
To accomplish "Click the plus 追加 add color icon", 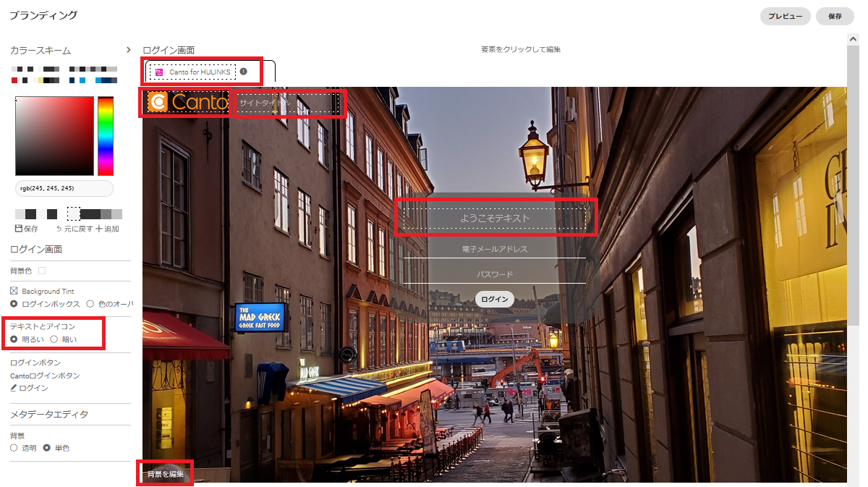I will pyautogui.click(x=99, y=229).
